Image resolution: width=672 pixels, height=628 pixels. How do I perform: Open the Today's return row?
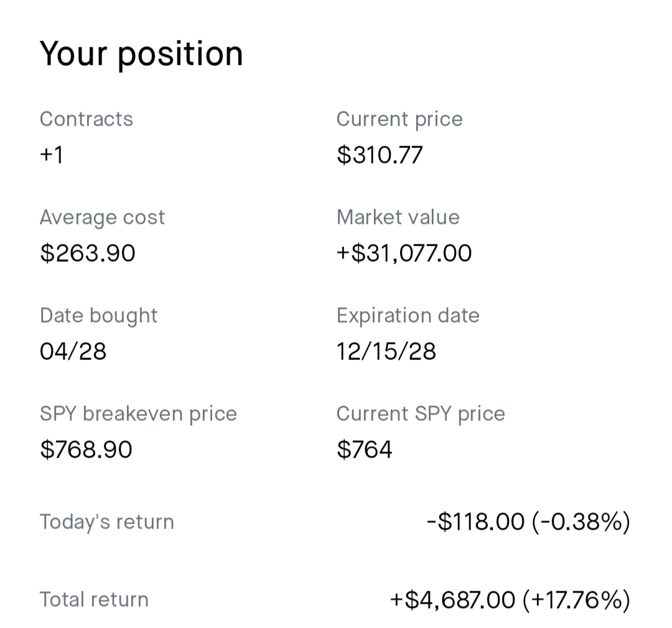tap(335, 522)
